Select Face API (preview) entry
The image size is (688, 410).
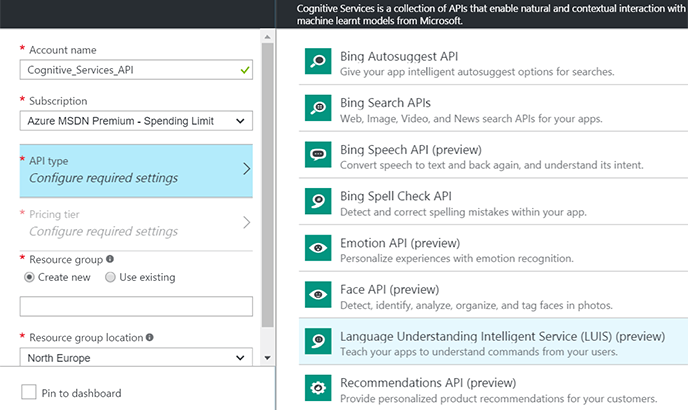point(493,295)
